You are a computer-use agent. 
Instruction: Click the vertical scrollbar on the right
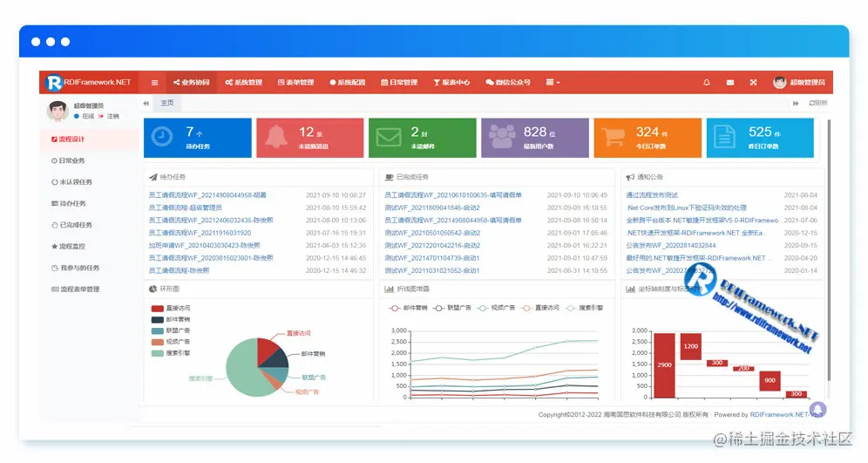tap(829, 249)
